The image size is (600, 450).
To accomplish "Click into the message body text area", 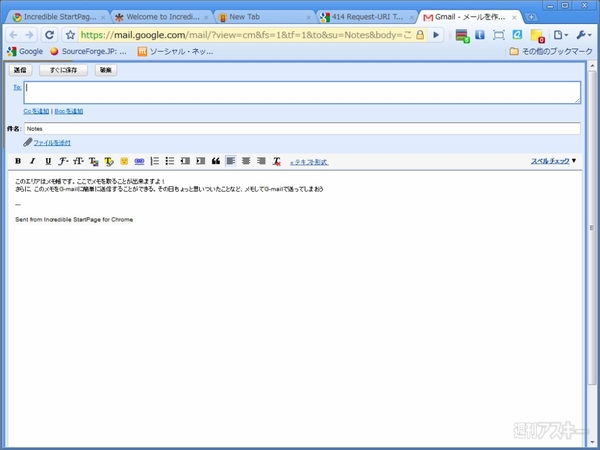I will tap(295, 306).
